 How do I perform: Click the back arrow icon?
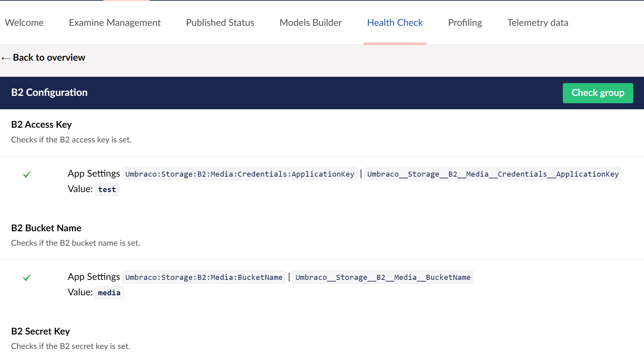6,58
